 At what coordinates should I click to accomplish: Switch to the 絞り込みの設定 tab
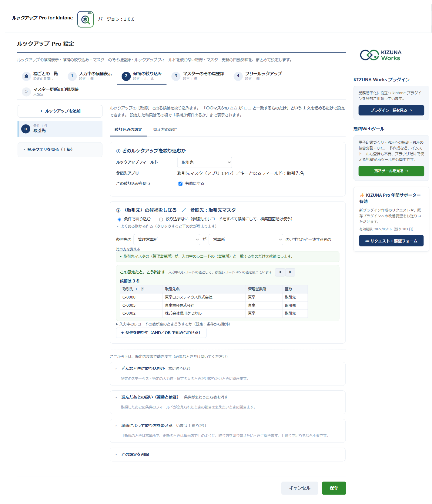point(129,130)
